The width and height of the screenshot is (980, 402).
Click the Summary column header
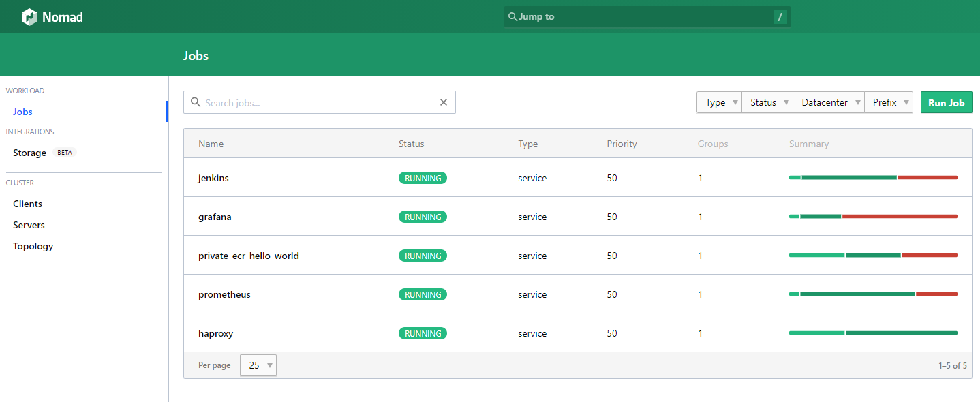tap(809, 144)
